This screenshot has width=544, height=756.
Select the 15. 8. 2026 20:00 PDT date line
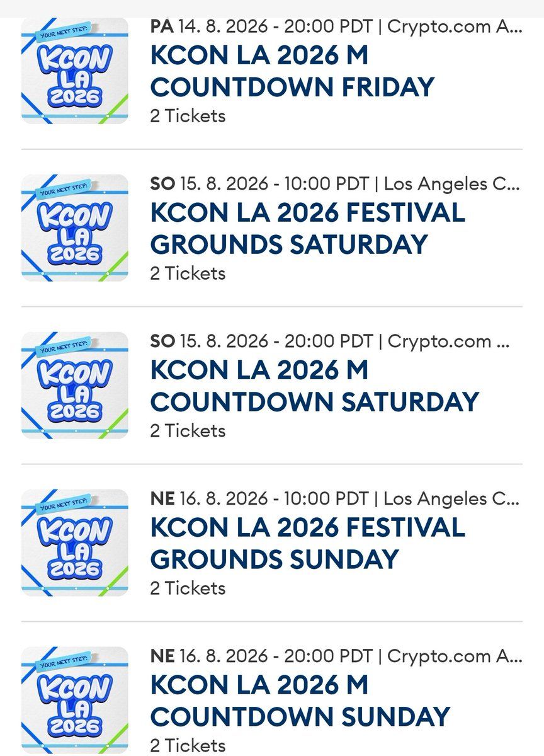click(x=329, y=341)
